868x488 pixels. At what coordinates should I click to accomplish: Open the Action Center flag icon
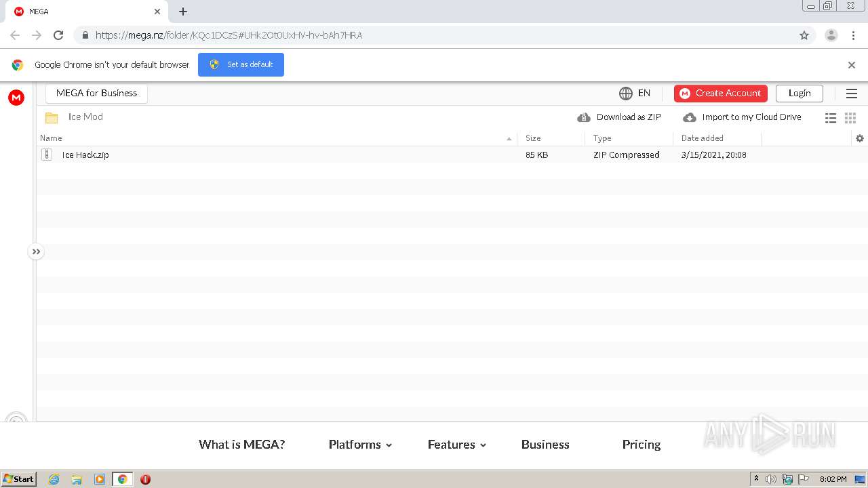pyautogui.click(x=804, y=479)
